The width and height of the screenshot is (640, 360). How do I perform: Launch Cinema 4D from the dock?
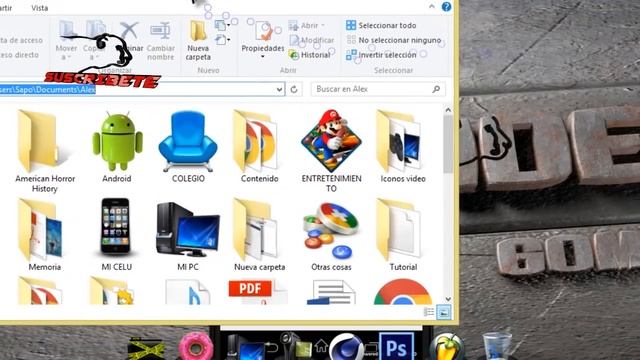pyautogui.click(x=346, y=347)
